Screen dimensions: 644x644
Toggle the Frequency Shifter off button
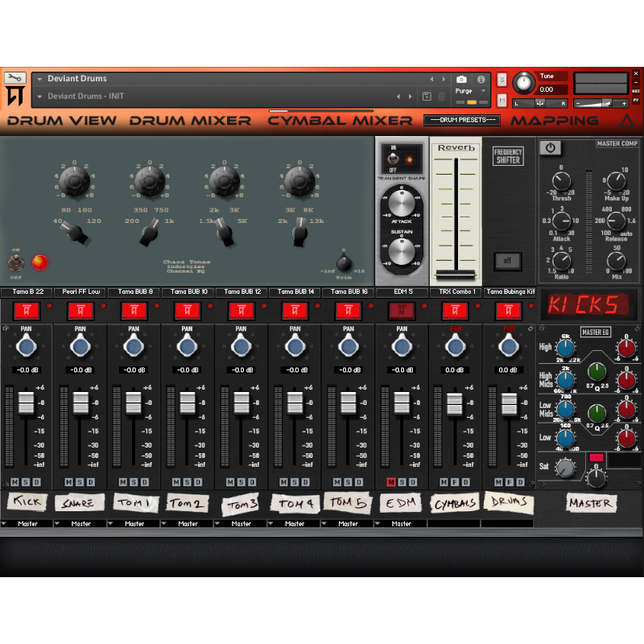[x=507, y=261]
